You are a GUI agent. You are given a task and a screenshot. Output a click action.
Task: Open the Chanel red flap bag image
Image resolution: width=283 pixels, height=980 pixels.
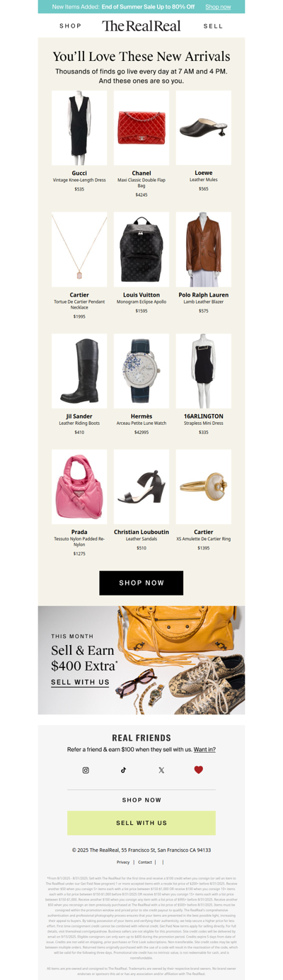coord(141,128)
